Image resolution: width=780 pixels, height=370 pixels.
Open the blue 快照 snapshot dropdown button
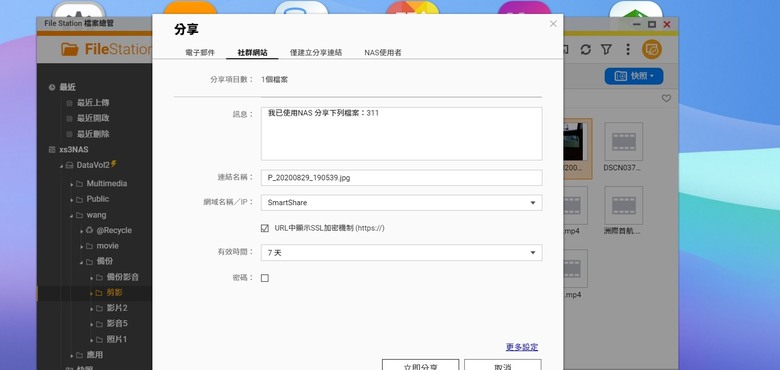pyautogui.click(x=634, y=76)
